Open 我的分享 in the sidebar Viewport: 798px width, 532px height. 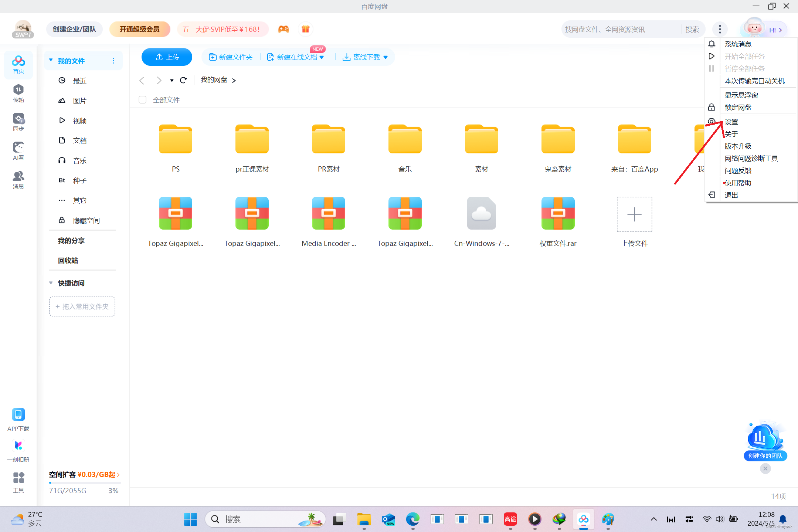(71, 240)
